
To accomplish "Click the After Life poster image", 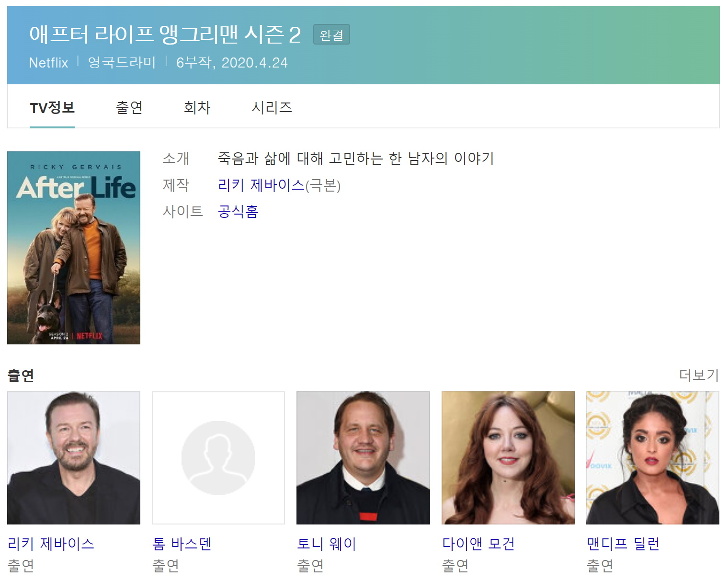I will (x=74, y=248).
